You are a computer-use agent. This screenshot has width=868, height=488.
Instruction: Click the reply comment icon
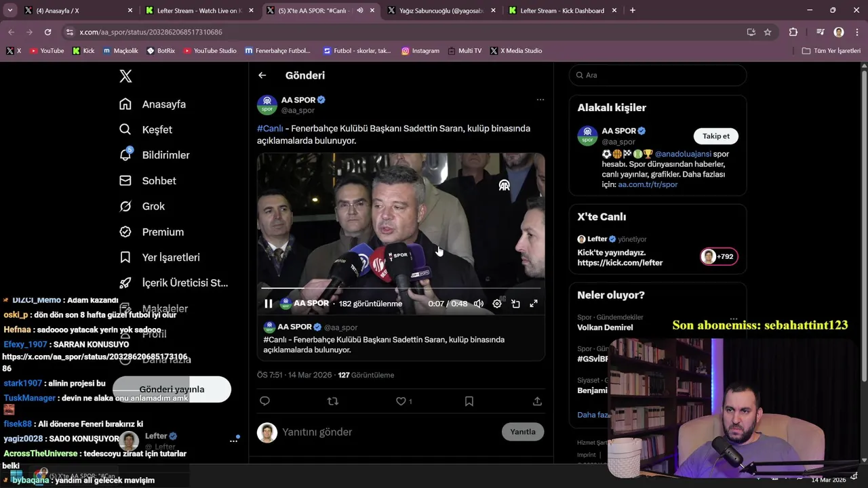265,401
